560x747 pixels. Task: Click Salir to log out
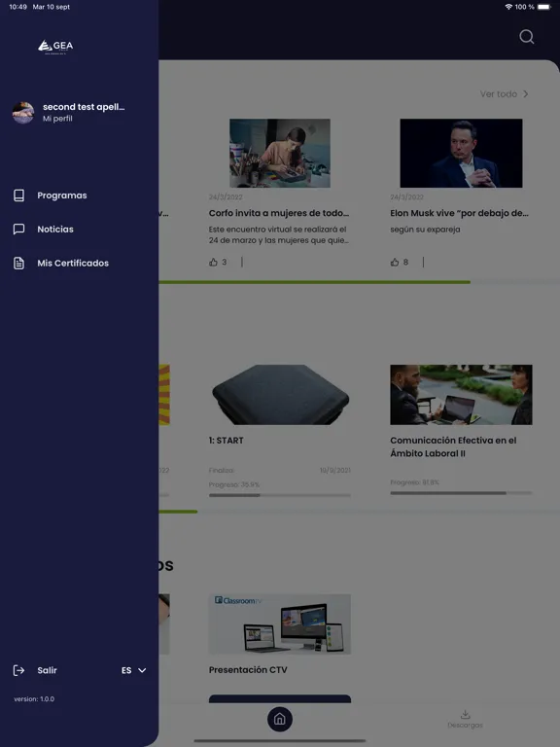(47, 670)
